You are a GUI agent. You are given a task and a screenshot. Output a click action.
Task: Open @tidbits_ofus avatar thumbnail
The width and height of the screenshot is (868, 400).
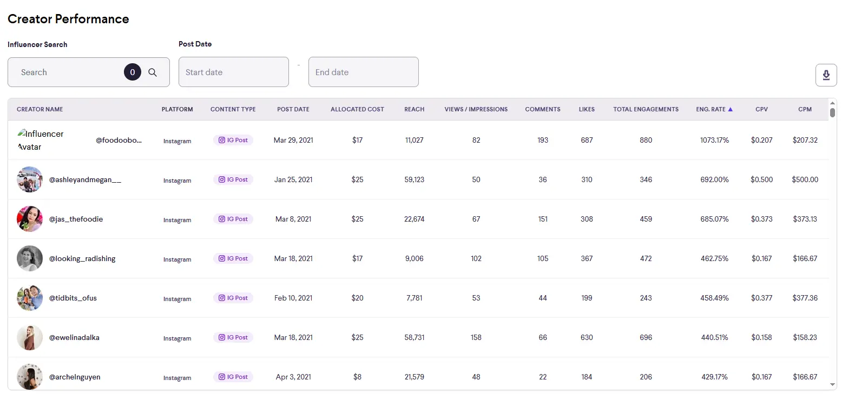pyautogui.click(x=30, y=298)
